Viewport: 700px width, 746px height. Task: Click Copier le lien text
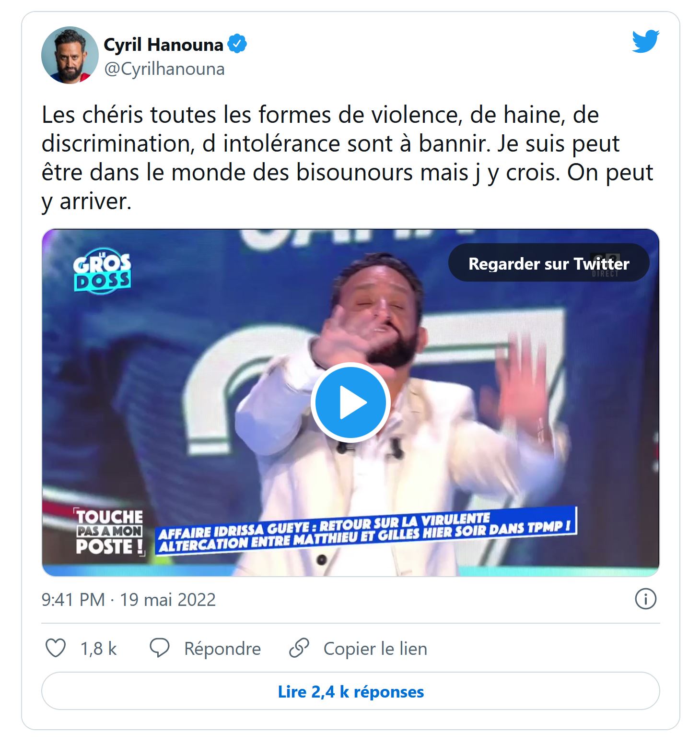coord(375,649)
